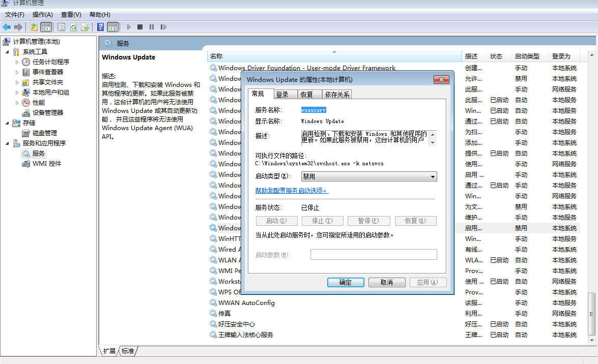This screenshot has width=598, height=364.
Task: Click the 停止(T) service button
Action: pos(322,221)
